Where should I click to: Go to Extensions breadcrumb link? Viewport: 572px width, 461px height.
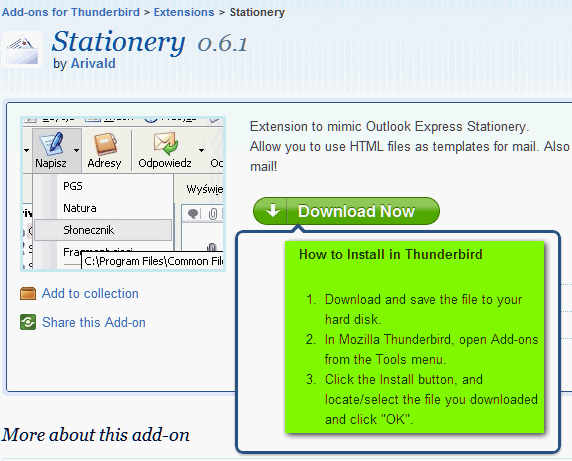coord(184,12)
